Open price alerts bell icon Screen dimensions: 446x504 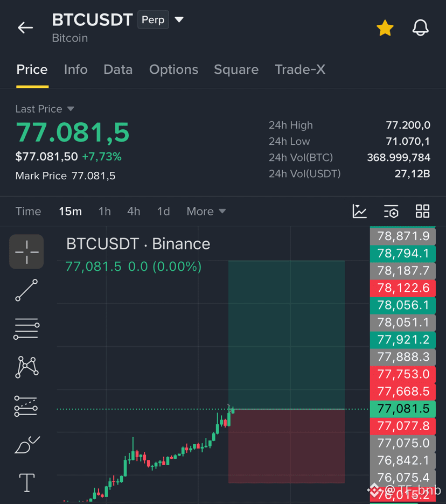pyautogui.click(x=420, y=27)
